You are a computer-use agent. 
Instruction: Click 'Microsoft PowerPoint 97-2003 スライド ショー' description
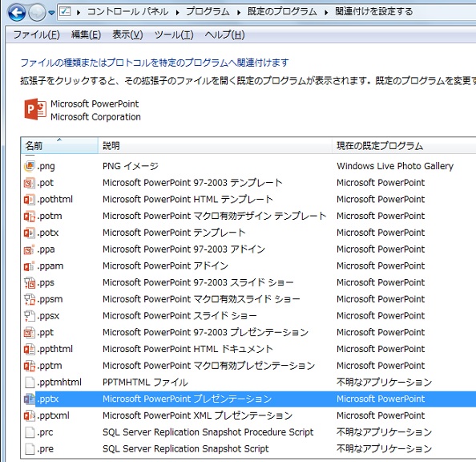click(198, 282)
